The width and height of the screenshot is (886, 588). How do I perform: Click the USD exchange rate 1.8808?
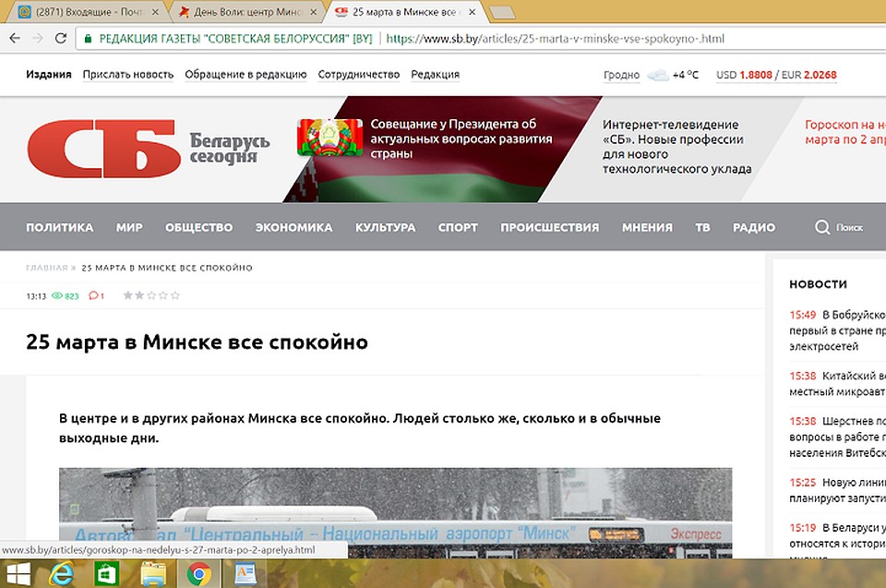click(x=756, y=75)
